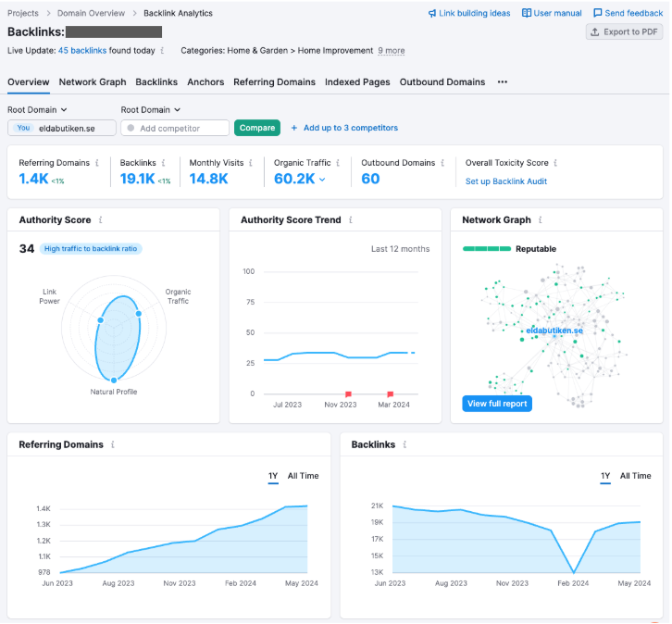The height and width of the screenshot is (624, 672).
Task: Click the Add competitor input field
Action: [x=175, y=128]
